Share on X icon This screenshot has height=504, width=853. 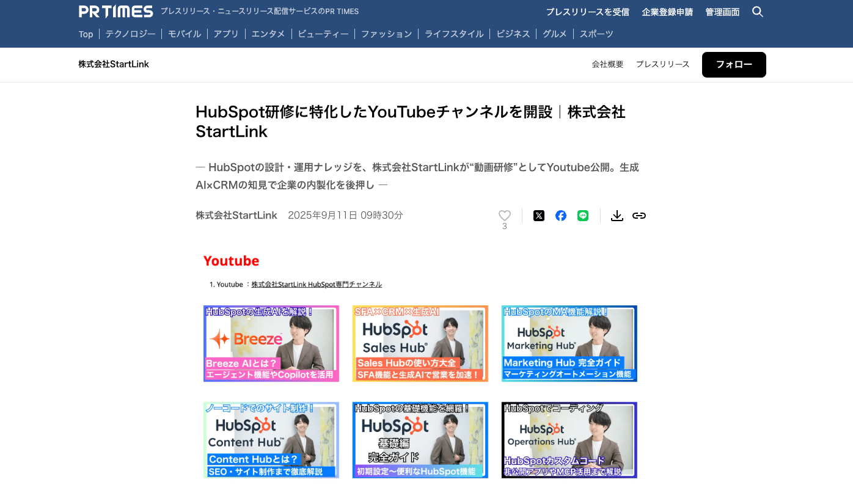coord(539,216)
